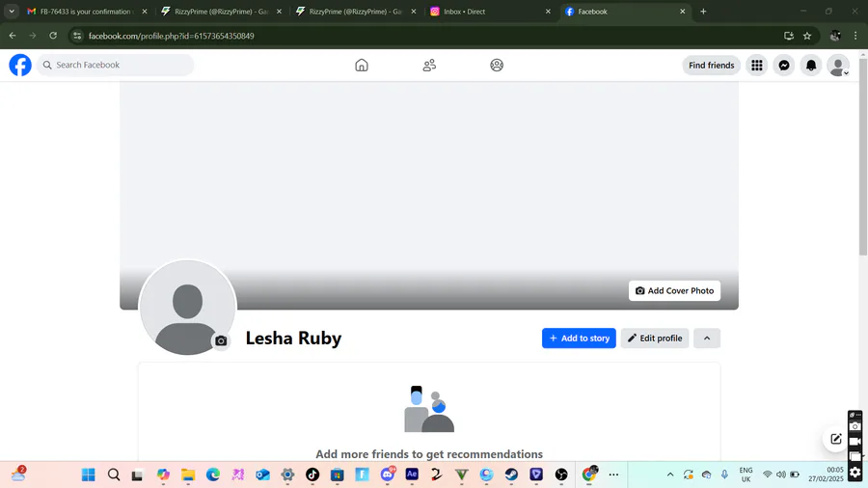
Task: Open the Chrome taskbar icon
Action: [589, 474]
